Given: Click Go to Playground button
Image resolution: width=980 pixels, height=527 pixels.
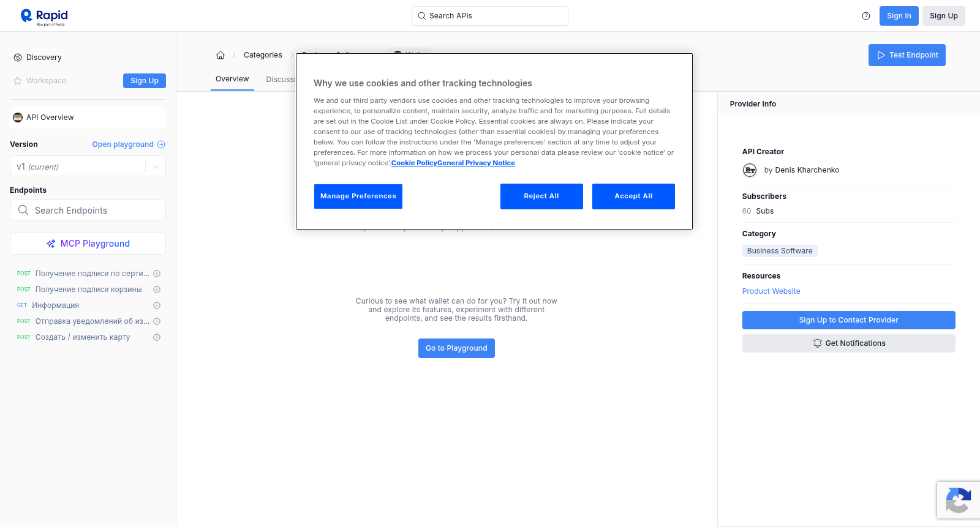Looking at the screenshot, I should coord(456,348).
